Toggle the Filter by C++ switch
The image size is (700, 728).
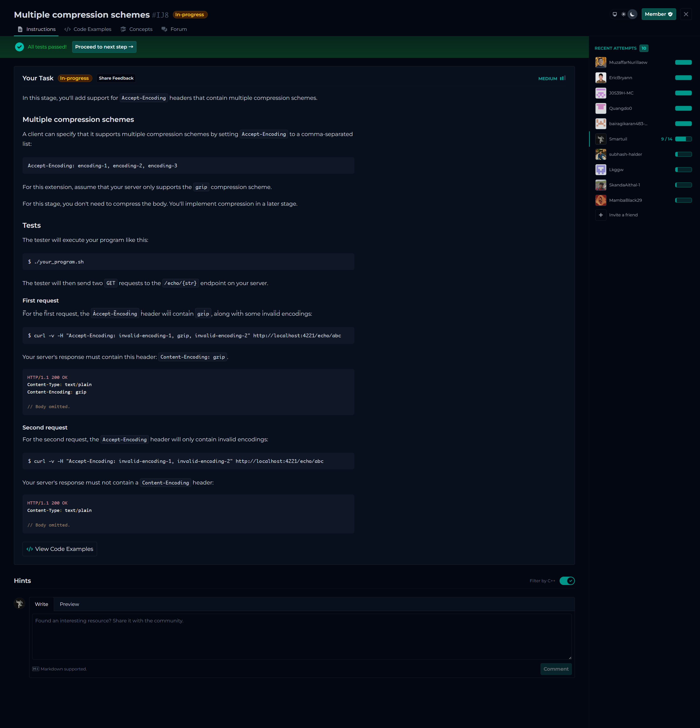[567, 581]
